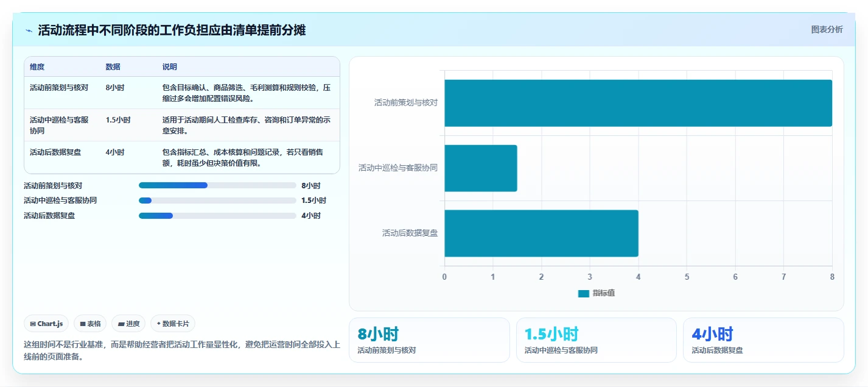Open the 1.5小时 data card
This screenshot has height=387, width=868.
coord(596,340)
